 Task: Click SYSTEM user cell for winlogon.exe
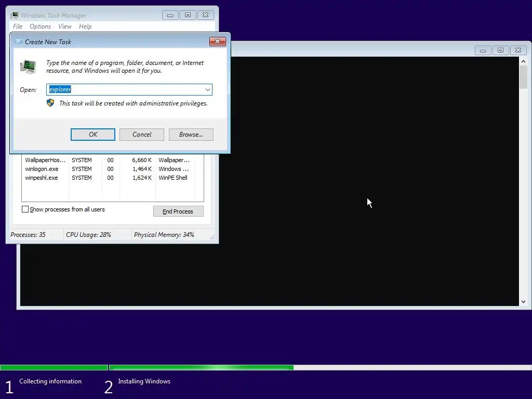point(82,169)
